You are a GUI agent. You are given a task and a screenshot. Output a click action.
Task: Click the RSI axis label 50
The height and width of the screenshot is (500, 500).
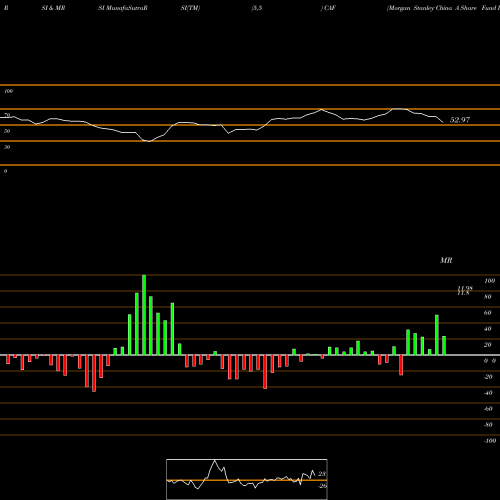point(7,131)
